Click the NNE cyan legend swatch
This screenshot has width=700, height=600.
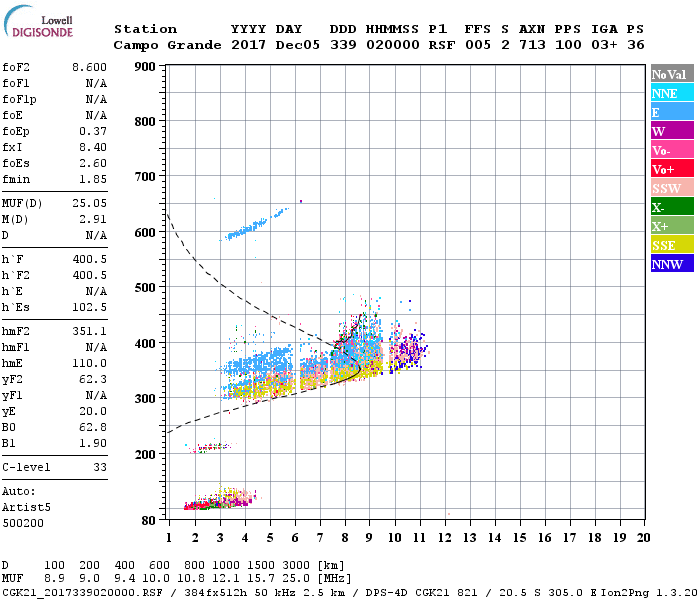click(x=672, y=93)
